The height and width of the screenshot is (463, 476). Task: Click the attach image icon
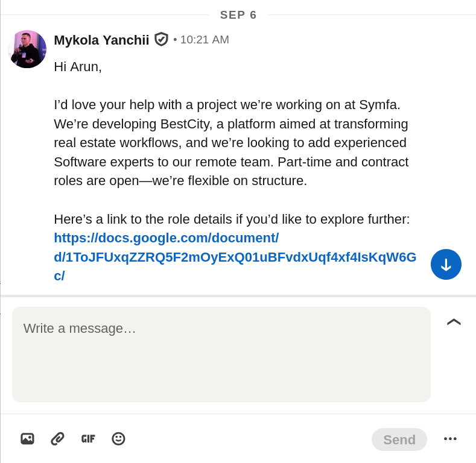point(27,439)
